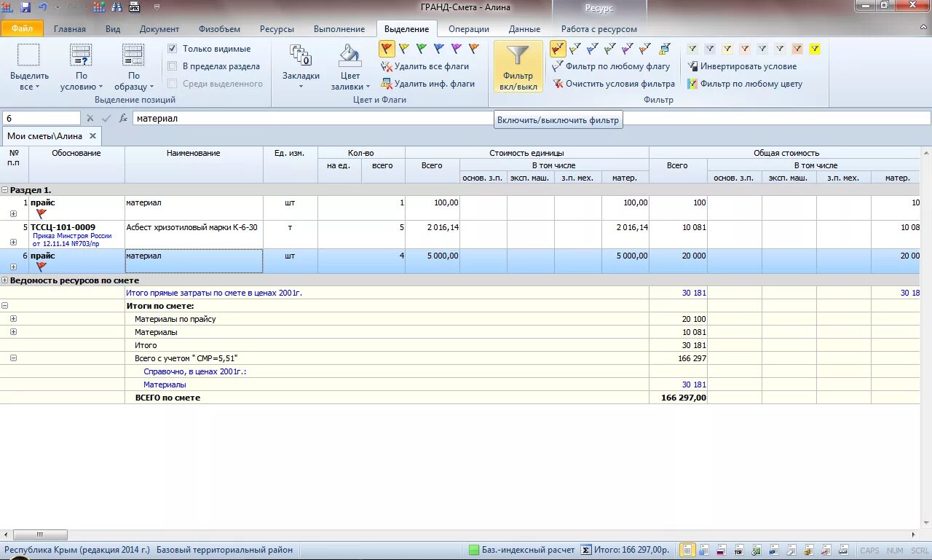This screenshot has width=932, height=560.
Task: Select the bright yellow color filter swatch
Action: 815,49
